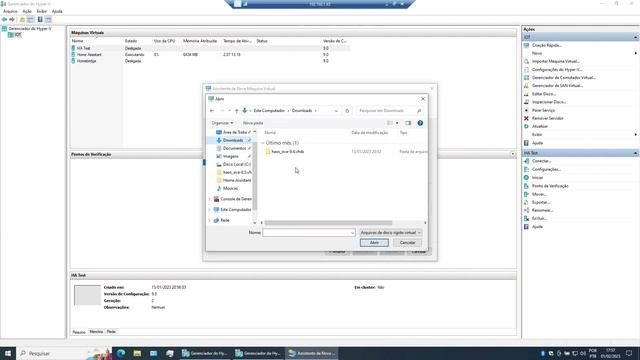This screenshot has height=360, width=640.
Task: Open Configurações action for HA Test
Action: 546,169
